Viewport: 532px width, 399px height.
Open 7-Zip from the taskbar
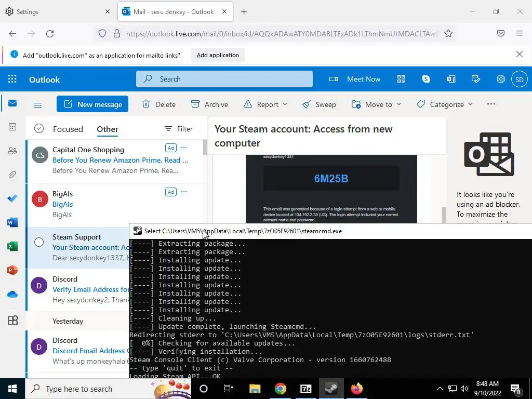tap(305, 389)
